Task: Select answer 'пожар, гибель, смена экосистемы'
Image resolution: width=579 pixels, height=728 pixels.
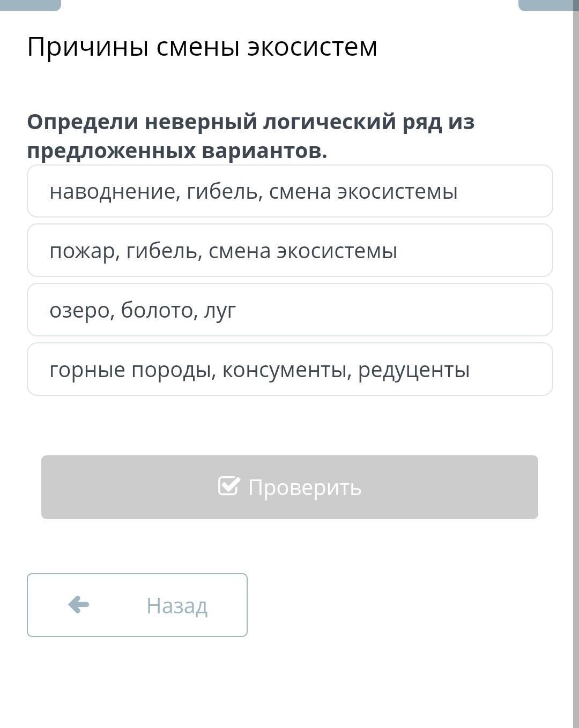Action: coord(289,250)
